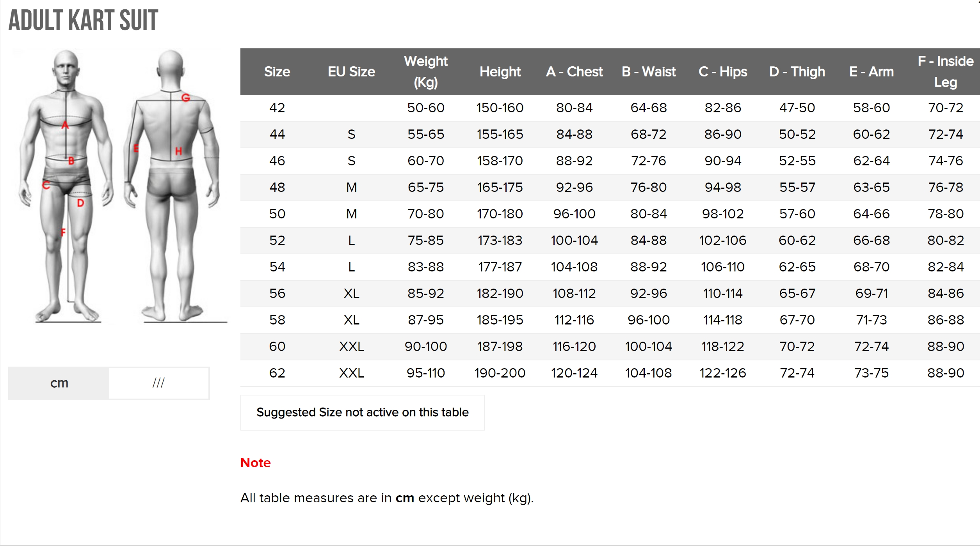Select the /// unit toggle option
Image resolution: width=980 pixels, height=546 pixels.
[x=158, y=383]
